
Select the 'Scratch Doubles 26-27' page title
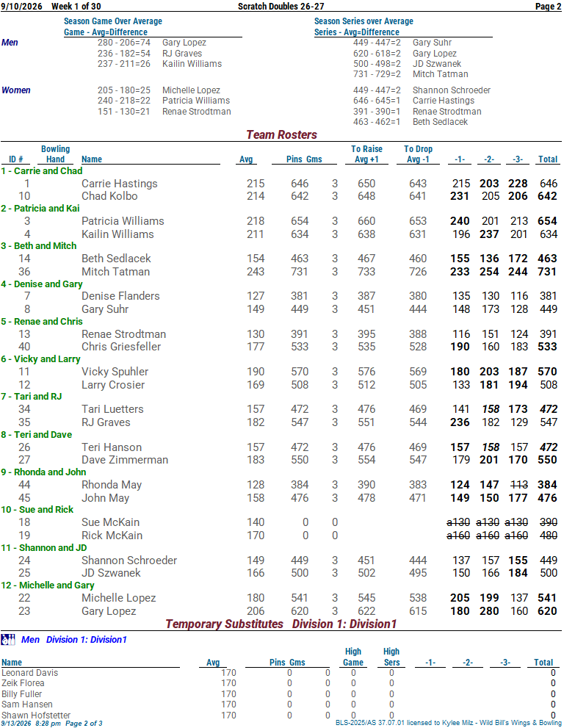point(281,6)
